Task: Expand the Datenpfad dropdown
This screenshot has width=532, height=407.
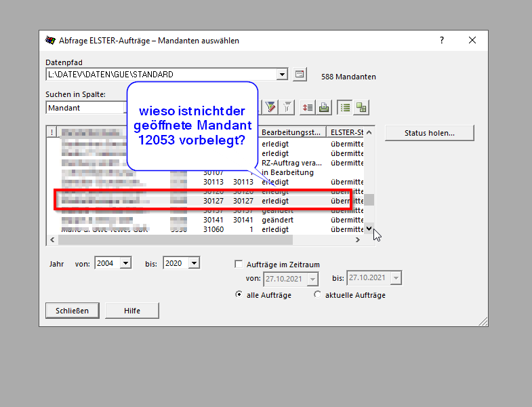Action: click(282, 75)
